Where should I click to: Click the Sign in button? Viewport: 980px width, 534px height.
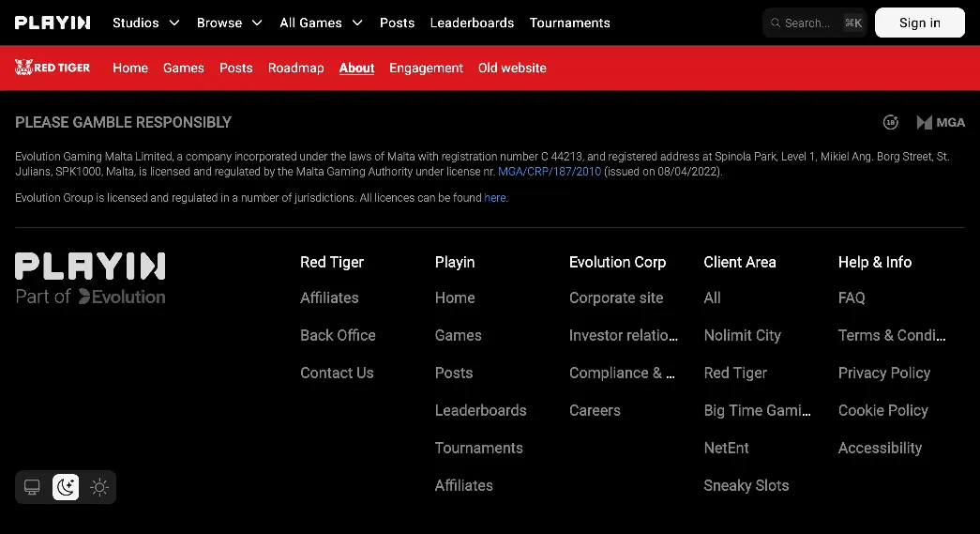pos(919,23)
